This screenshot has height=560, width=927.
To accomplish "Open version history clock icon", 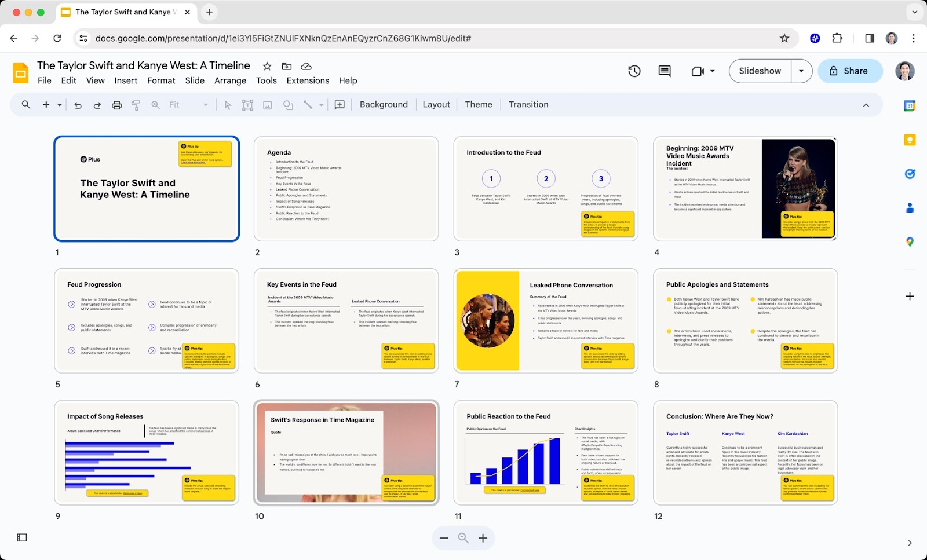I will point(634,71).
